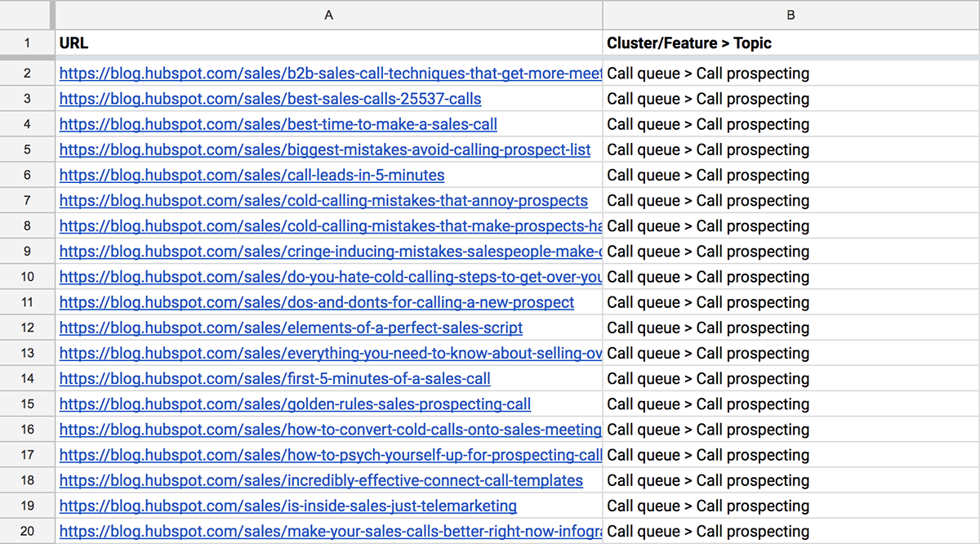The width and height of the screenshot is (980, 544).
Task: Select row 5 via its row number
Action: pos(27,149)
